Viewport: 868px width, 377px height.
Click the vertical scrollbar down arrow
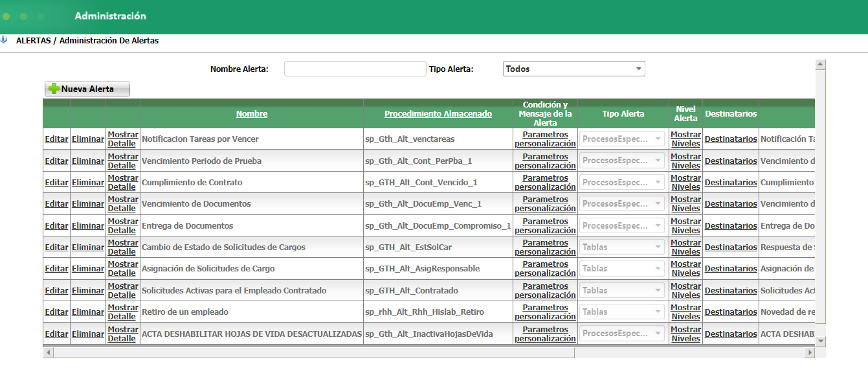821,341
